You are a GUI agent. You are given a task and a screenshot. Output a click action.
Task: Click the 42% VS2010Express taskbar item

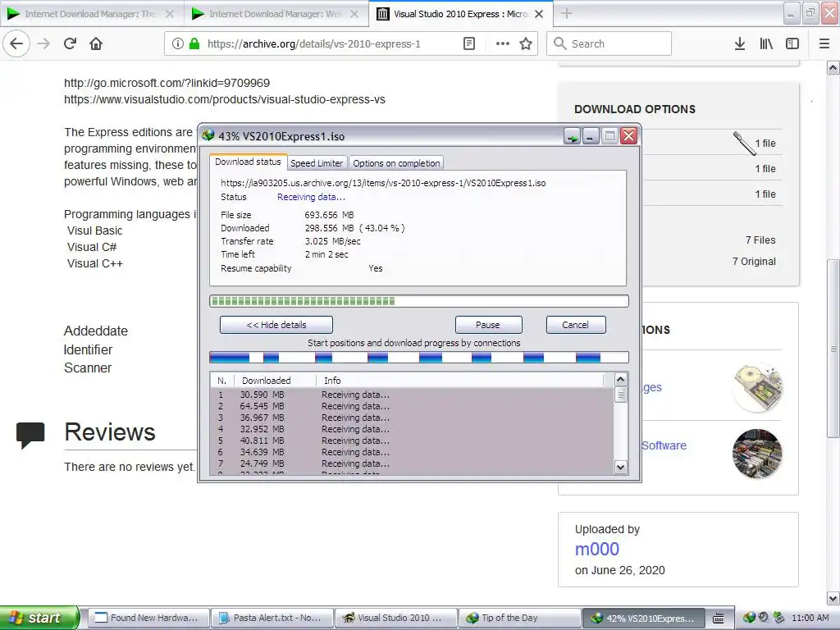click(643, 618)
